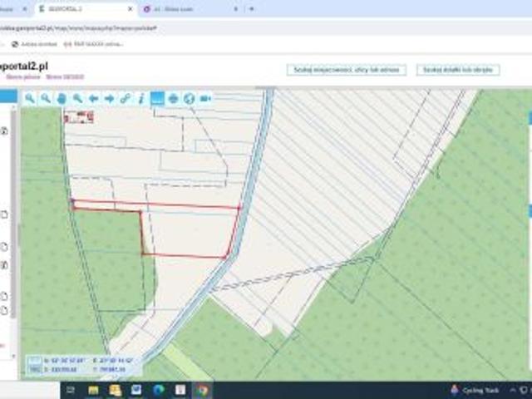Viewport: 532px width, 399px height.
Task: Go to previous map view arrow
Action: (x=93, y=98)
